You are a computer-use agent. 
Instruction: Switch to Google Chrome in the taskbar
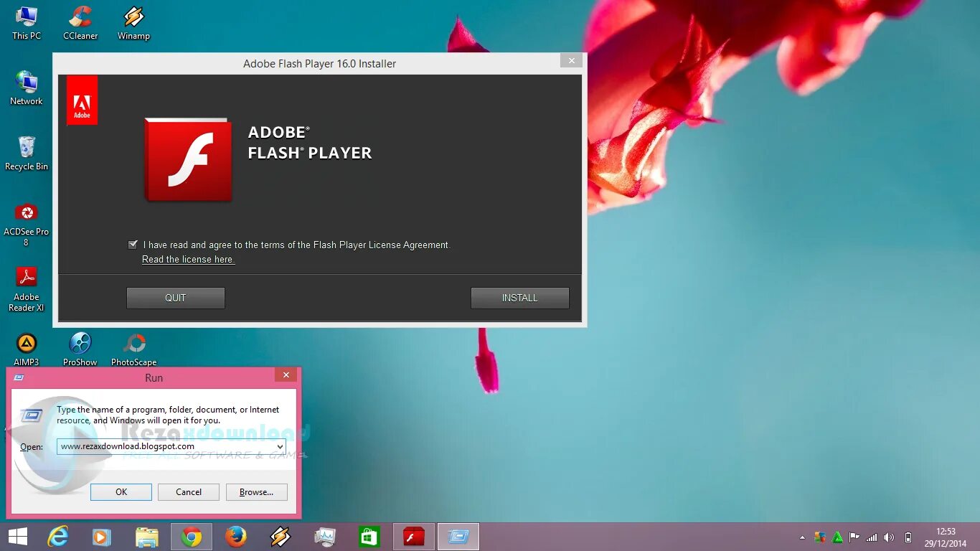(192, 537)
